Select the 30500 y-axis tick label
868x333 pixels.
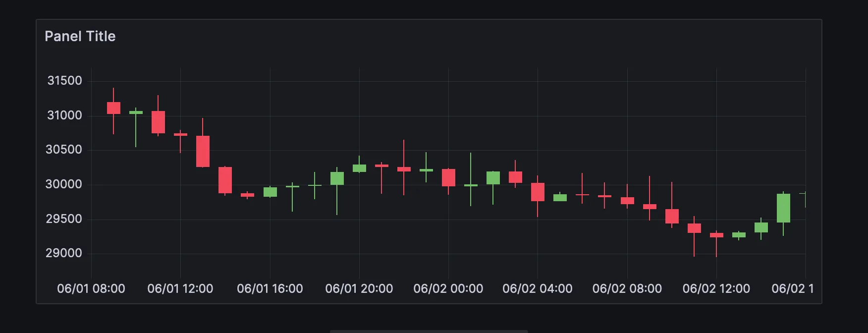pyautogui.click(x=64, y=150)
